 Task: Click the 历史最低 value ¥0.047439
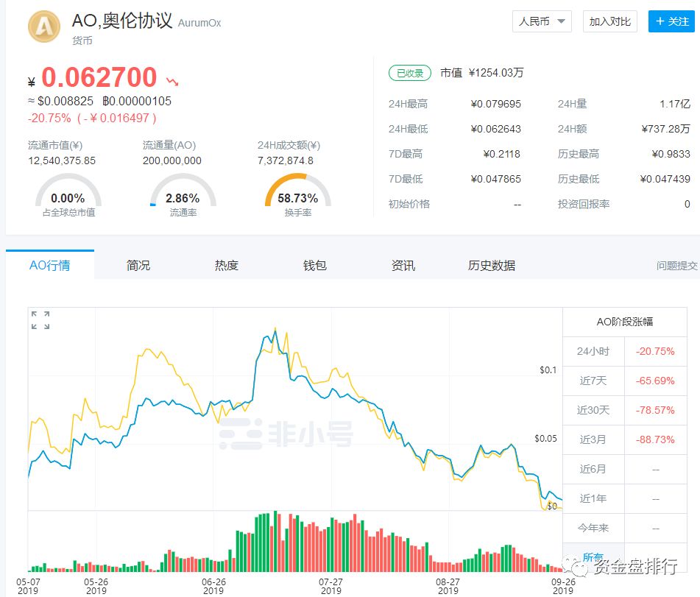click(665, 179)
